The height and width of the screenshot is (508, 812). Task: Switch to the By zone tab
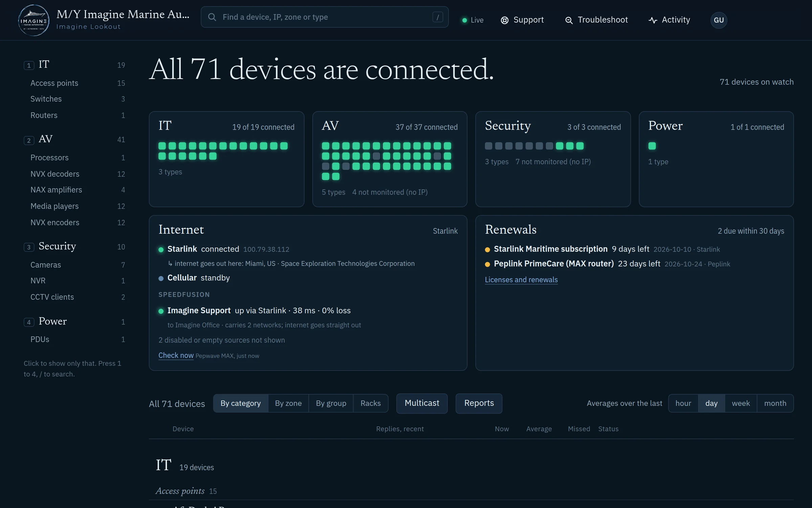point(288,403)
